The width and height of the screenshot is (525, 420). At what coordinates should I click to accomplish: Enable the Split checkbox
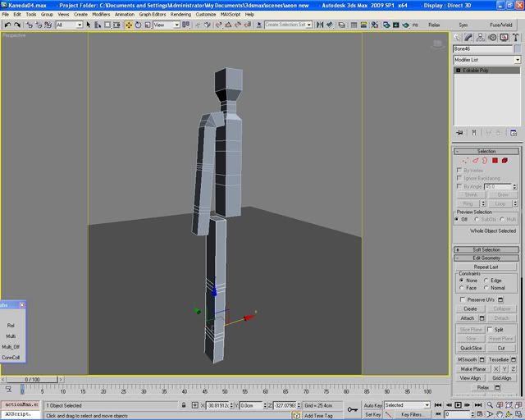pyautogui.click(x=490, y=330)
